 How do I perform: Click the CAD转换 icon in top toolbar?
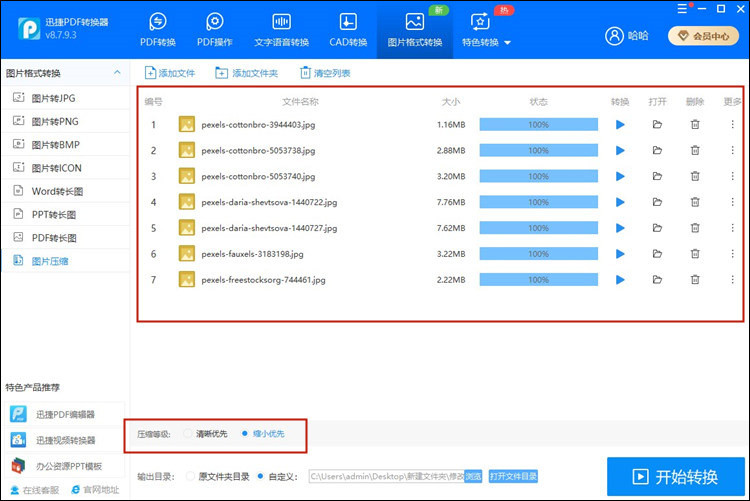[348, 29]
